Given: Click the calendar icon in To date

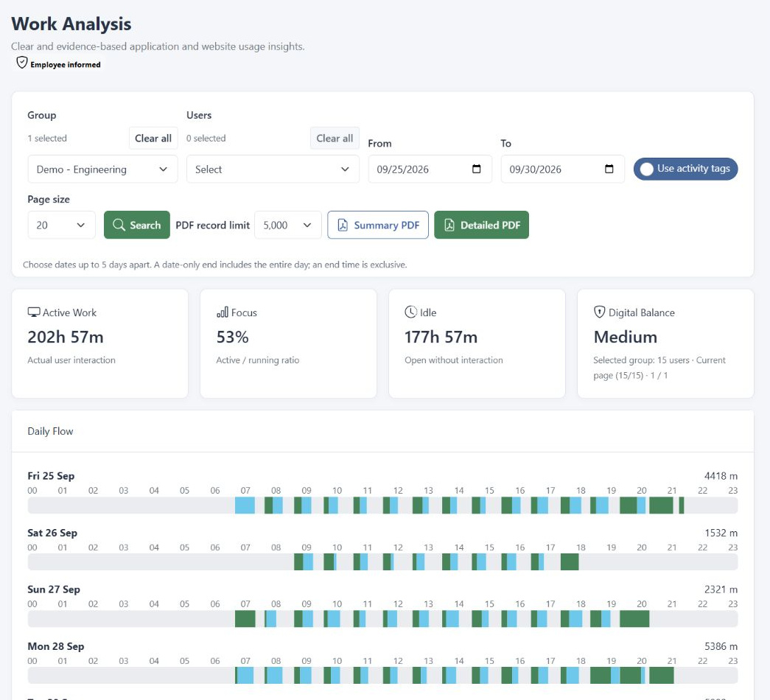Looking at the screenshot, I should 609,169.
